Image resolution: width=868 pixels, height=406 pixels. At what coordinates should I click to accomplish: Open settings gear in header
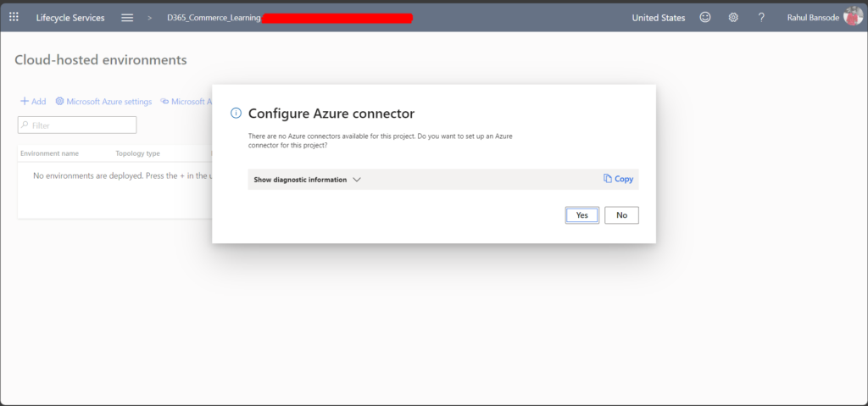tap(733, 17)
